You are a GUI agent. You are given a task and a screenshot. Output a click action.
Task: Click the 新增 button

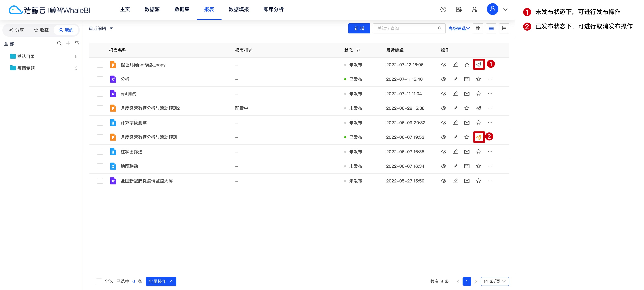[359, 29]
